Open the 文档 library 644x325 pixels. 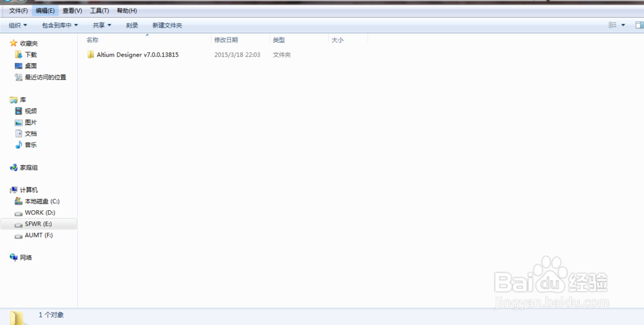[31, 133]
